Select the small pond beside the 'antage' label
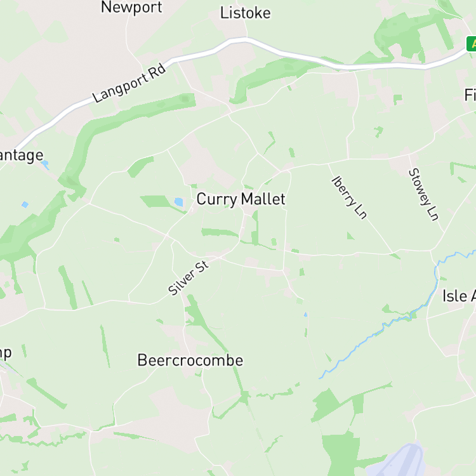This screenshot has height=476, width=476. tap(45, 164)
